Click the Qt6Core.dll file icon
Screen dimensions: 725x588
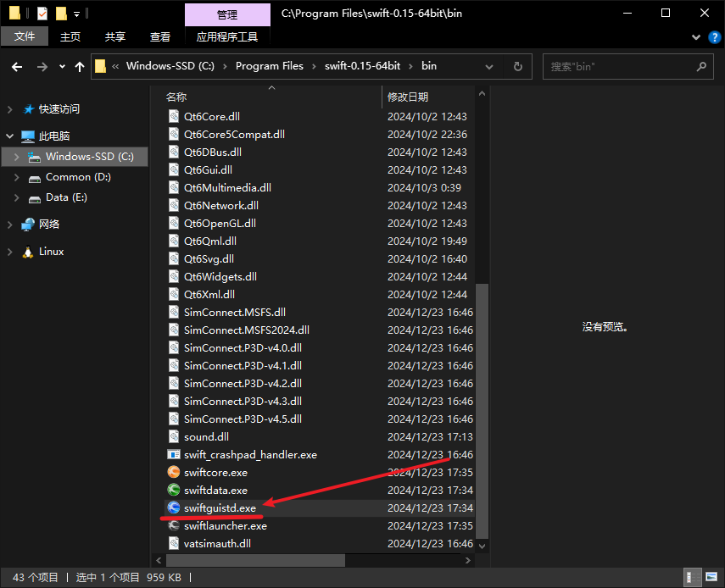pos(173,116)
